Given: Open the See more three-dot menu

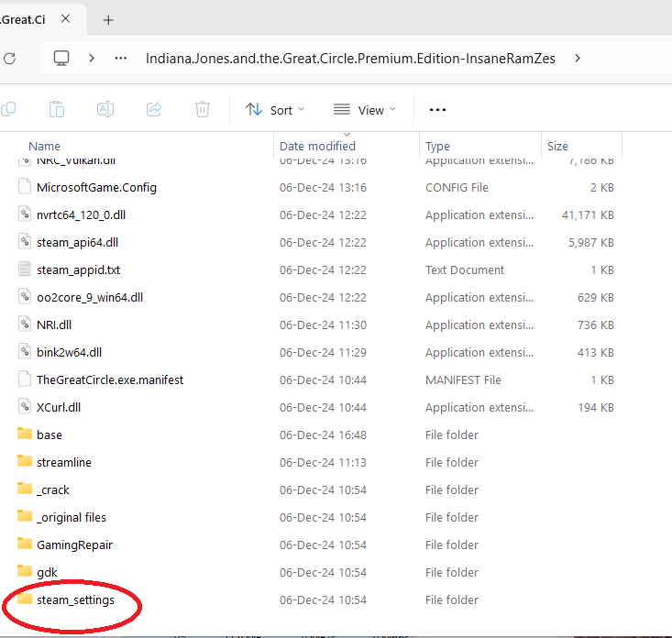Looking at the screenshot, I should [437, 110].
